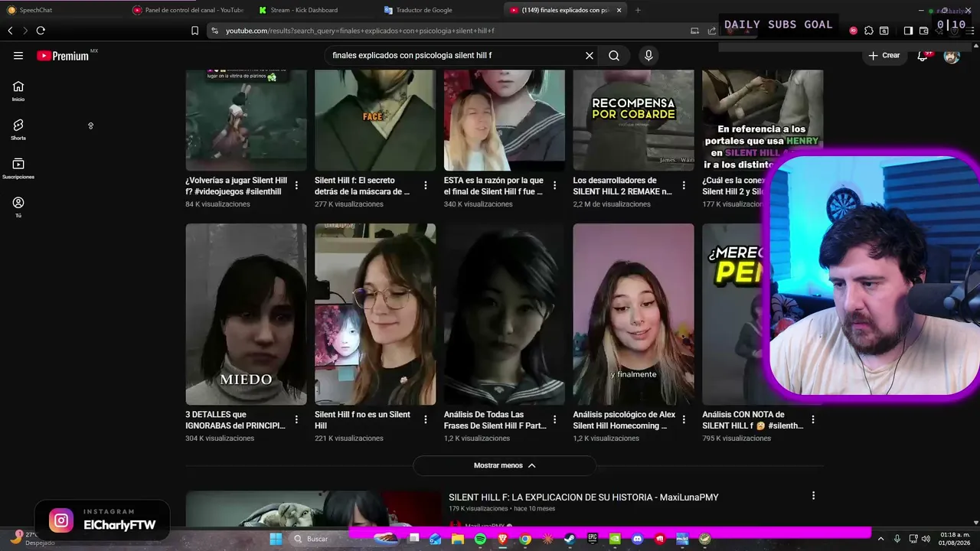Image resolution: width=980 pixels, height=551 pixels.
Task: Open the taskbar clock and date
Action: [954, 539]
